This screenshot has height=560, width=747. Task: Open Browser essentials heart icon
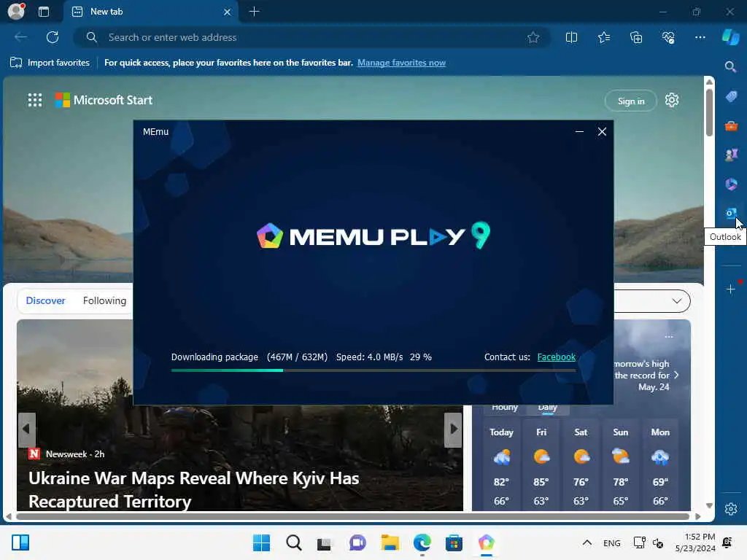668,37
